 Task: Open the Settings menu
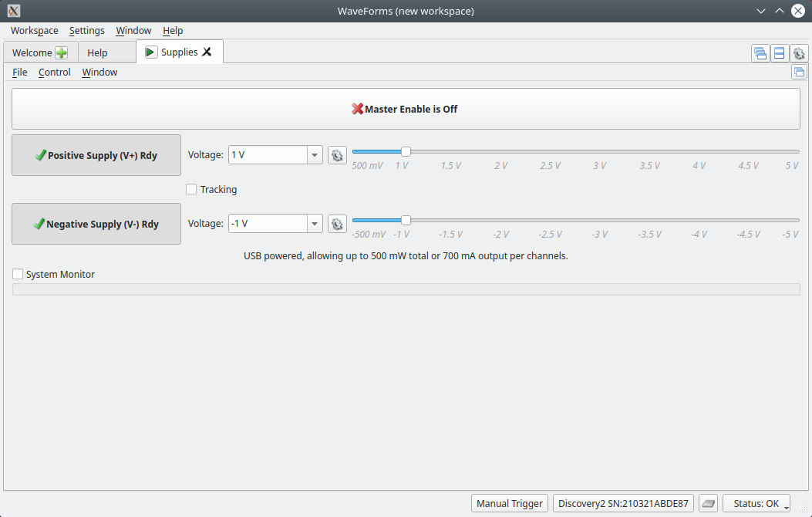coord(86,31)
